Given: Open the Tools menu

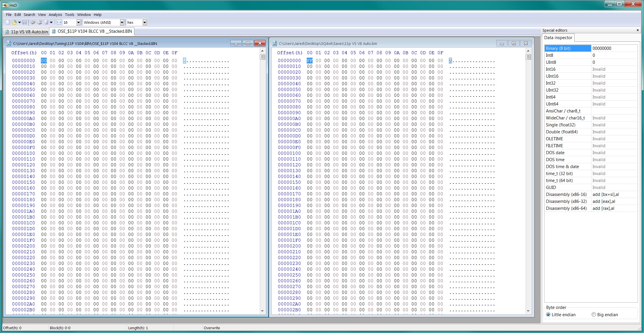Looking at the screenshot, I should point(69,14).
